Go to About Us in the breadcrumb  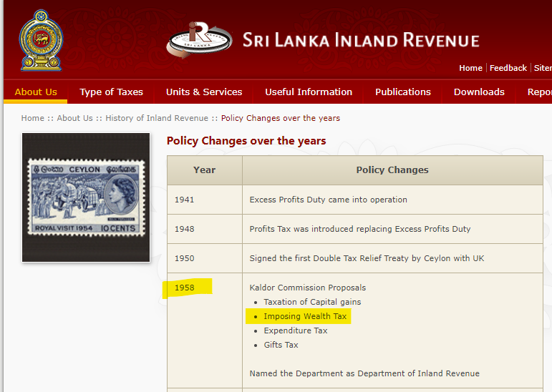pyautogui.click(x=74, y=118)
